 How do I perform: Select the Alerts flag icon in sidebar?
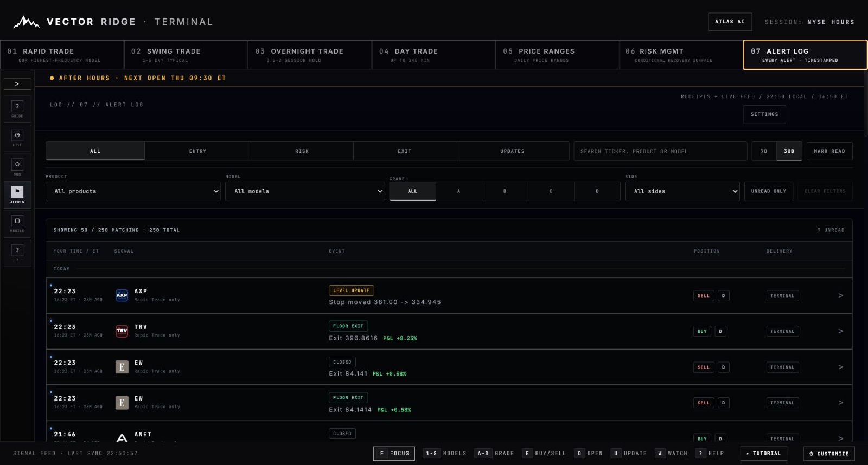[17, 195]
